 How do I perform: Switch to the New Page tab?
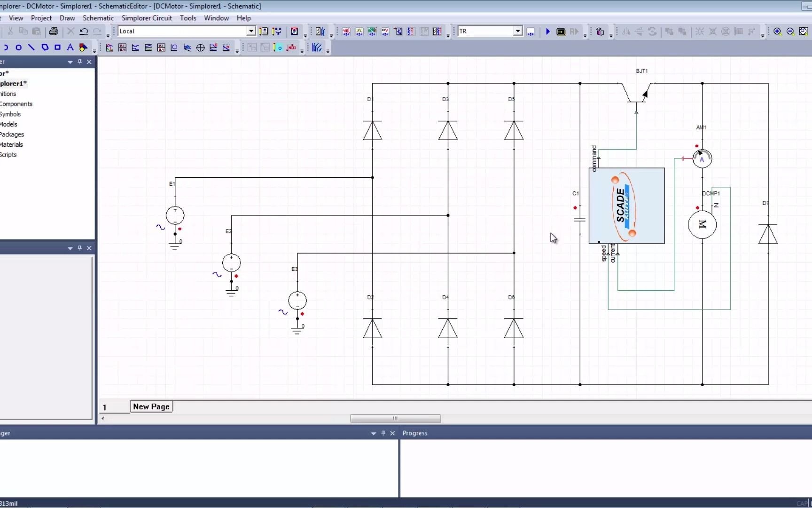(x=150, y=406)
